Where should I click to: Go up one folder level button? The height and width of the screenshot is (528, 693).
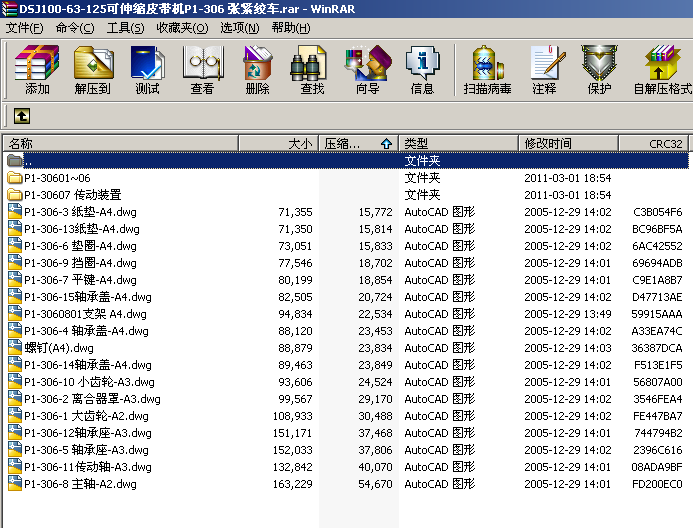pyautogui.click(x=22, y=116)
